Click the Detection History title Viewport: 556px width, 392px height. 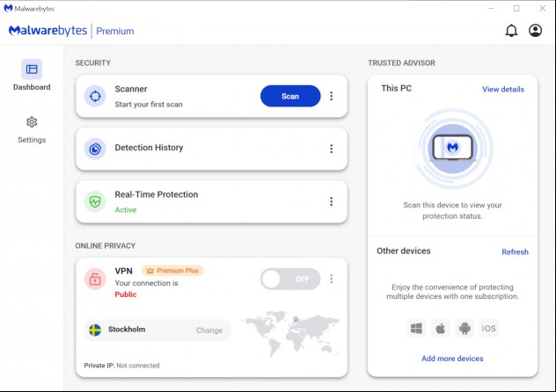pos(149,148)
